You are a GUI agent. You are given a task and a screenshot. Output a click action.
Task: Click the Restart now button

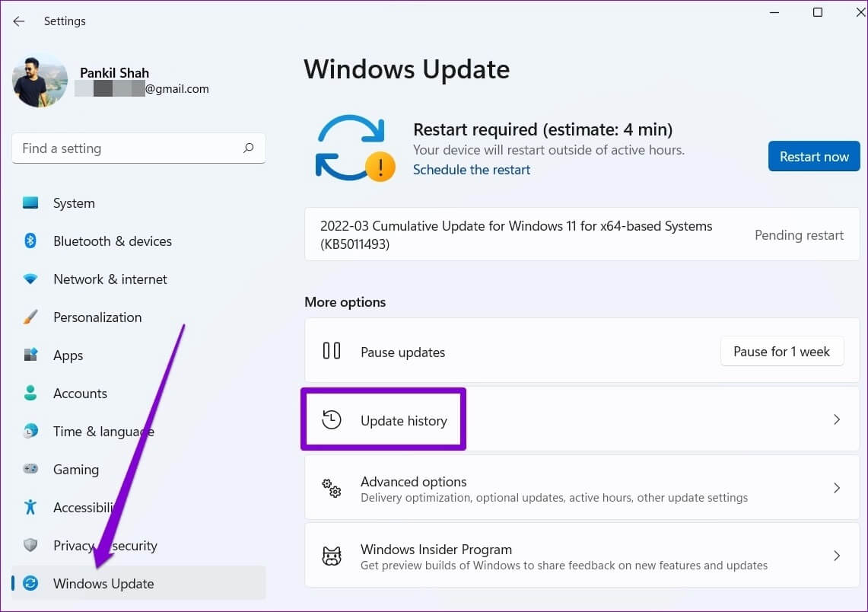814,157
